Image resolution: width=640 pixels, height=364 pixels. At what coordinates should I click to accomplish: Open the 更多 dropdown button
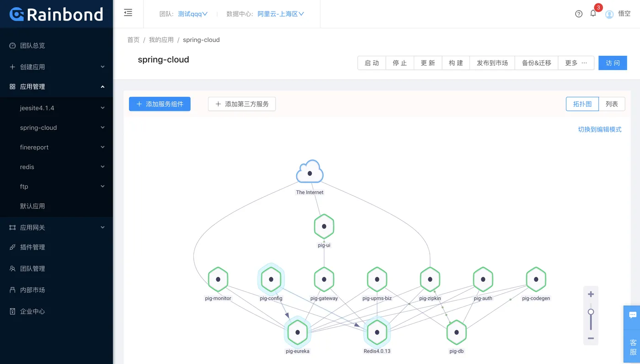click(x=576, y=63)
